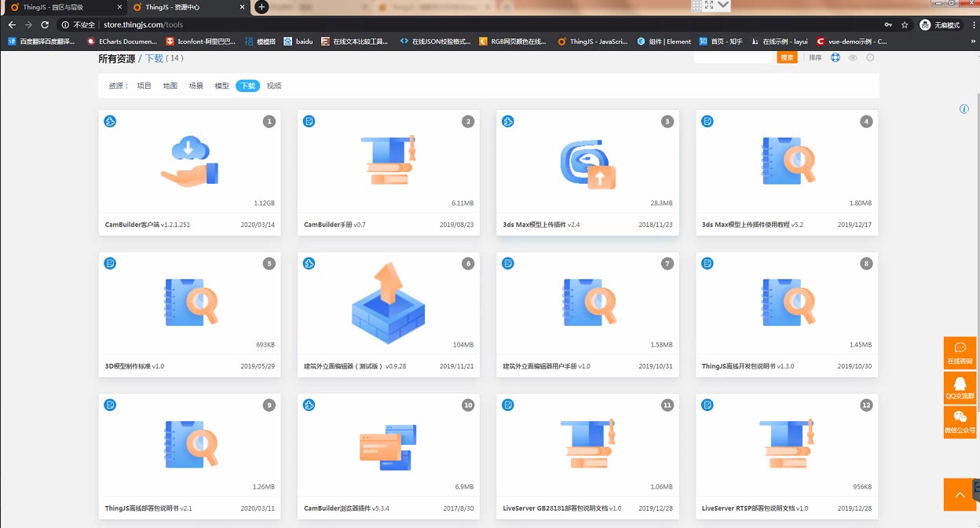Viewport: 980px width, 528px height.
Task: Click the back-to-top arrow button
Action: (960, 494)
